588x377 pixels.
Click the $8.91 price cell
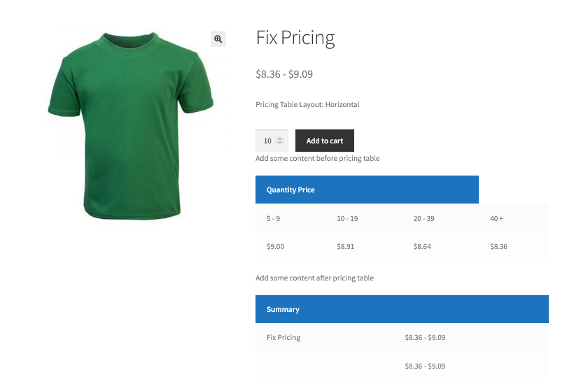(x=345, y=246)
